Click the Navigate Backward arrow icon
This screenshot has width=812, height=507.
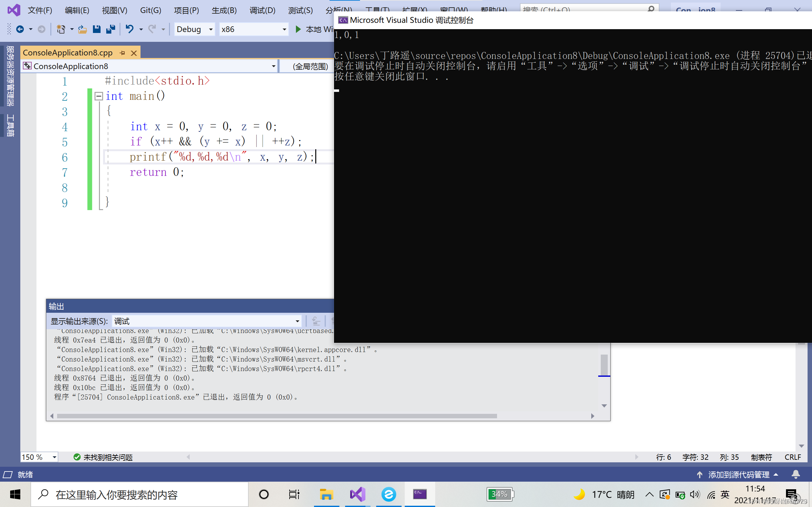tap(20, 29)
